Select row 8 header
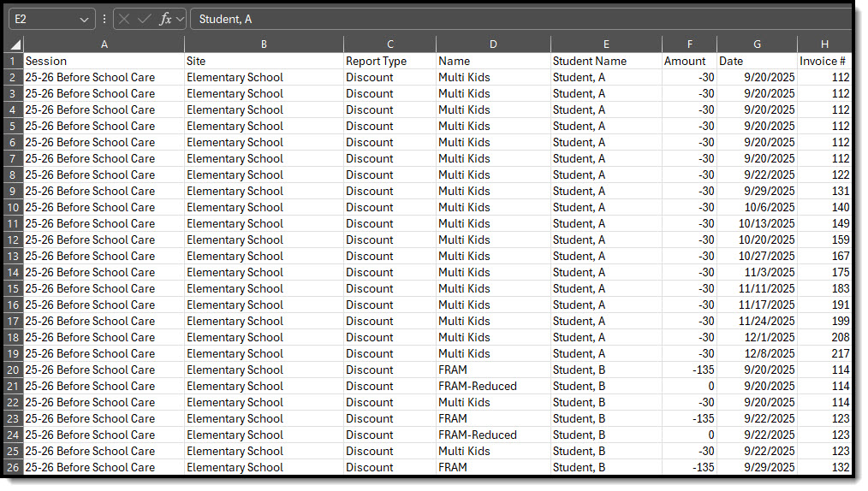868x491 pixels. tap(12, 175)
